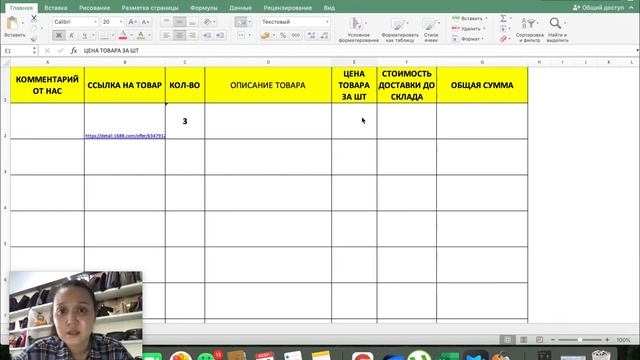This screenshot has height=360, width=640.
Task: Open Условное форматирование menu
Action: point(358,29)
